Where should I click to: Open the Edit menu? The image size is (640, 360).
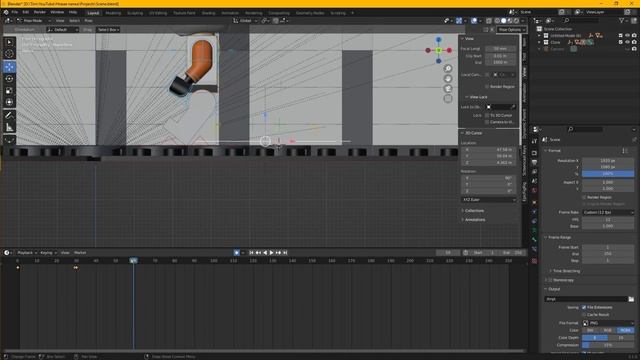coord(26,13)
